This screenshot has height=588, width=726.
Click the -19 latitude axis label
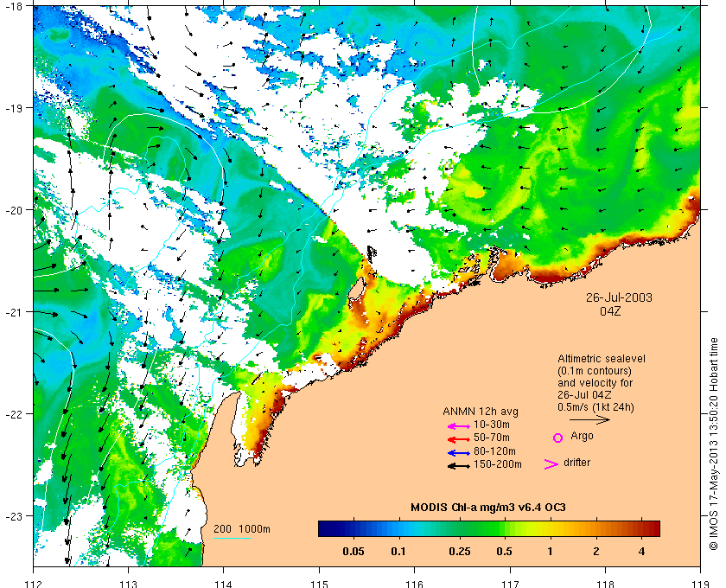14,107
